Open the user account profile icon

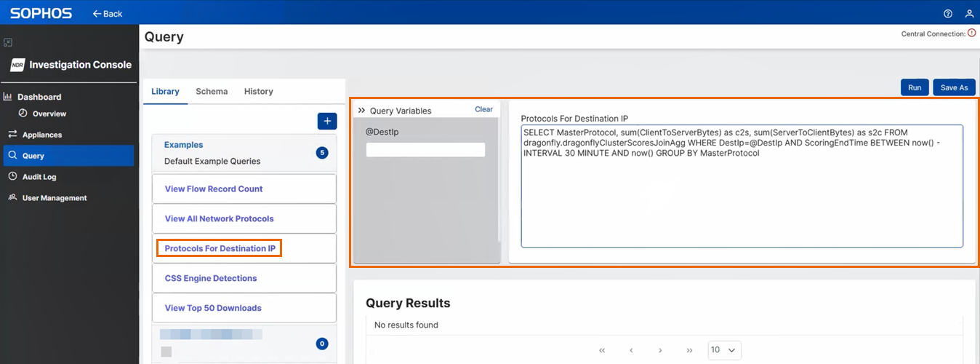click(x=968, y=14)
